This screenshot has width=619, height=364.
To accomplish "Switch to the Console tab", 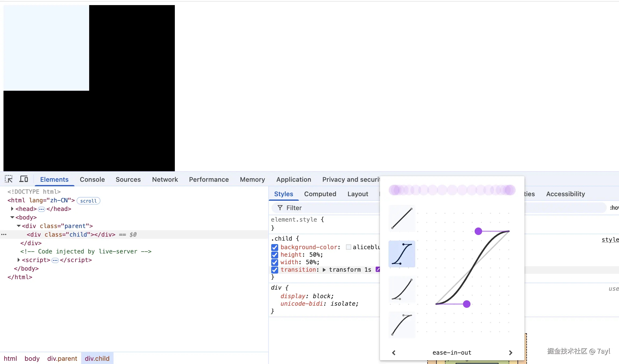I will (92, 180).
